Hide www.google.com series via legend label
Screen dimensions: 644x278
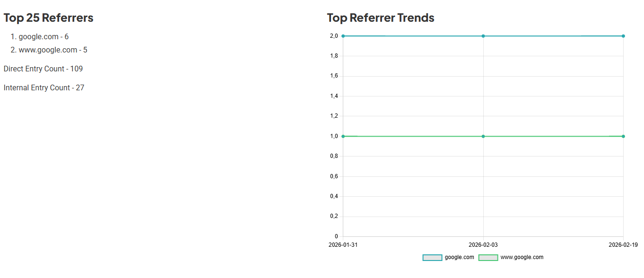point(522,257)
